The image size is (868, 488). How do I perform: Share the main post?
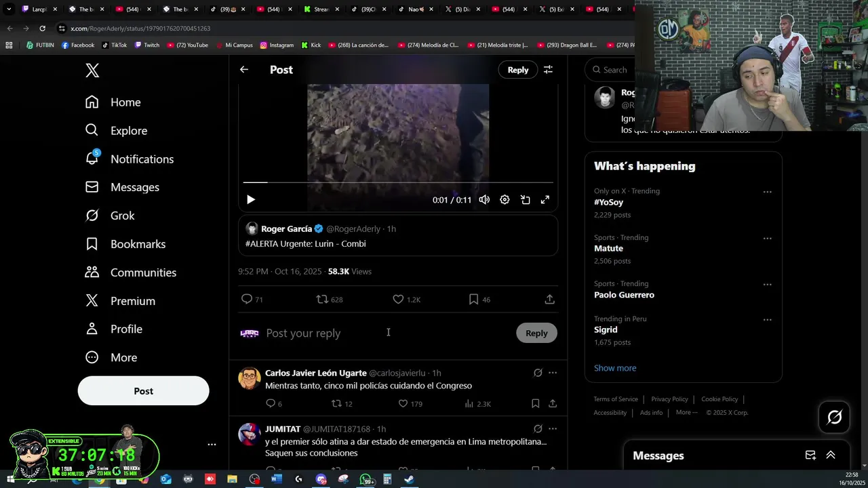click(x=550, y=299)
